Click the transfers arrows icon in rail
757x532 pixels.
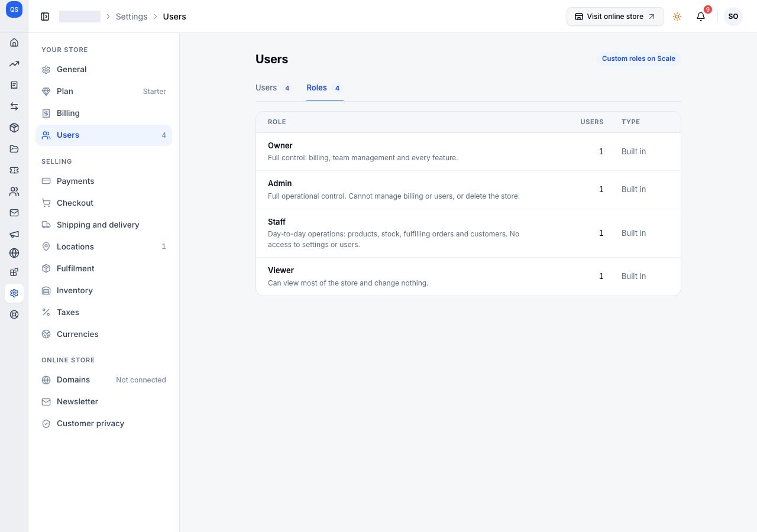(x=14, y=106)
